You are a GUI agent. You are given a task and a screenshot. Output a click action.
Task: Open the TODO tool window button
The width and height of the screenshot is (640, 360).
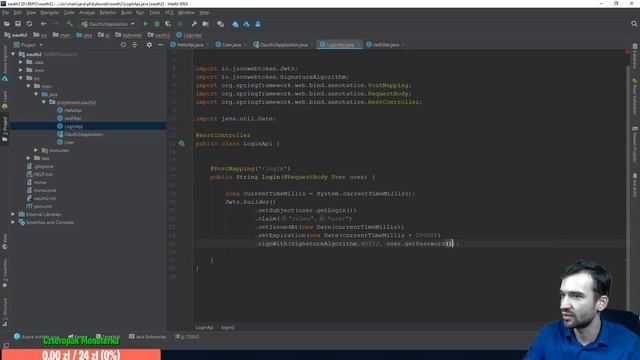187,337
